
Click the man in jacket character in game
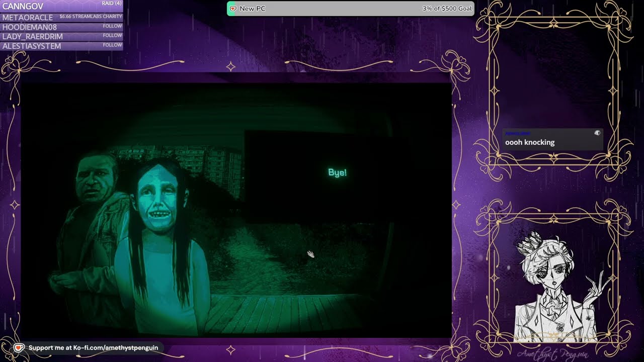coord(91,236)
